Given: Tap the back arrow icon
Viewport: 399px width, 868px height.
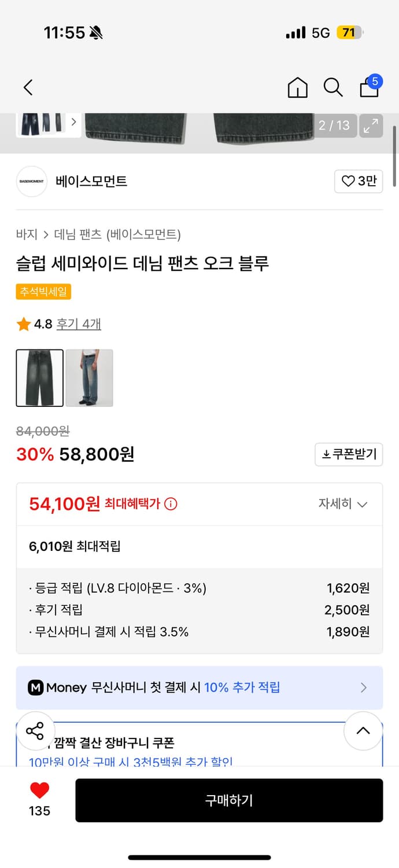Looking at the screenshot, I should 28,87.
